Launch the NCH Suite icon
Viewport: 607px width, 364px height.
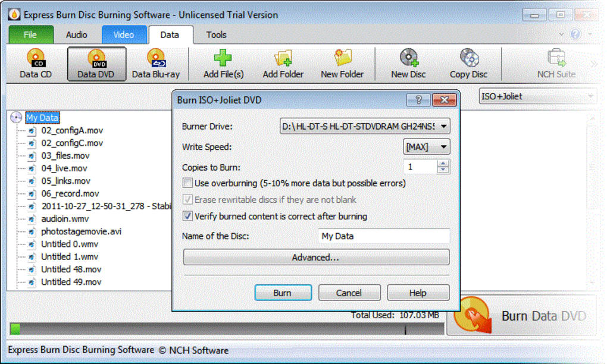pos(555,62)
